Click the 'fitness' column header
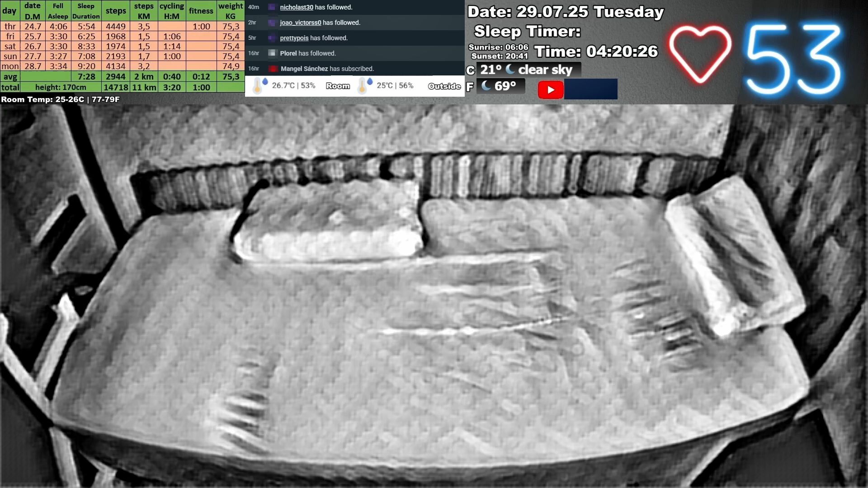Viewport: 868px width, 488px height. click(x=201, y=11)
